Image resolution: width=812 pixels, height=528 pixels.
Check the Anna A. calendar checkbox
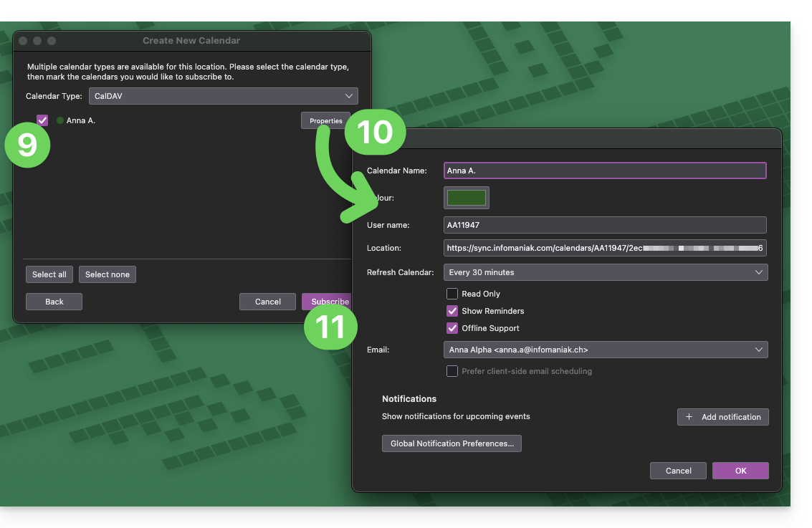click(x=42, y=120)
